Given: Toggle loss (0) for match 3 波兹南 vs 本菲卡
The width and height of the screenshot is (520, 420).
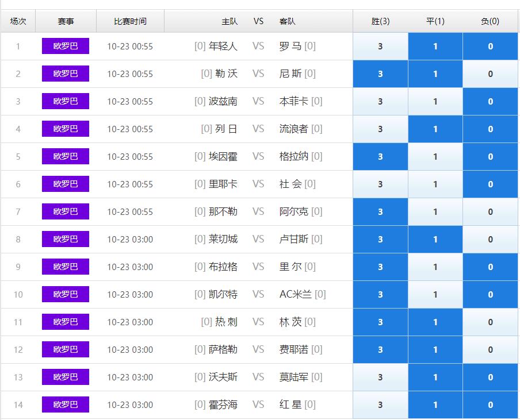Looking at the screenshot, I should (490, 101).
